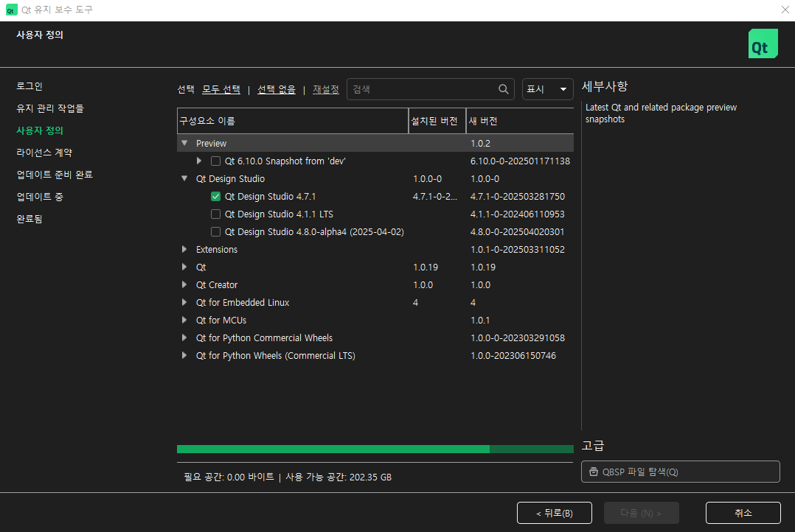Expand Qt for MCUs node

tap(184, 321)
